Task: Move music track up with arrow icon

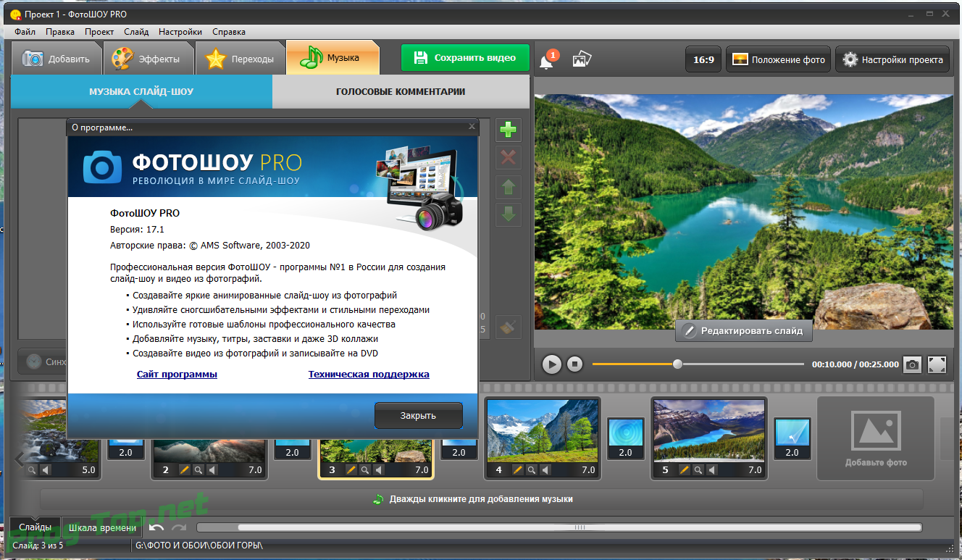Action: tap(509, 186)
